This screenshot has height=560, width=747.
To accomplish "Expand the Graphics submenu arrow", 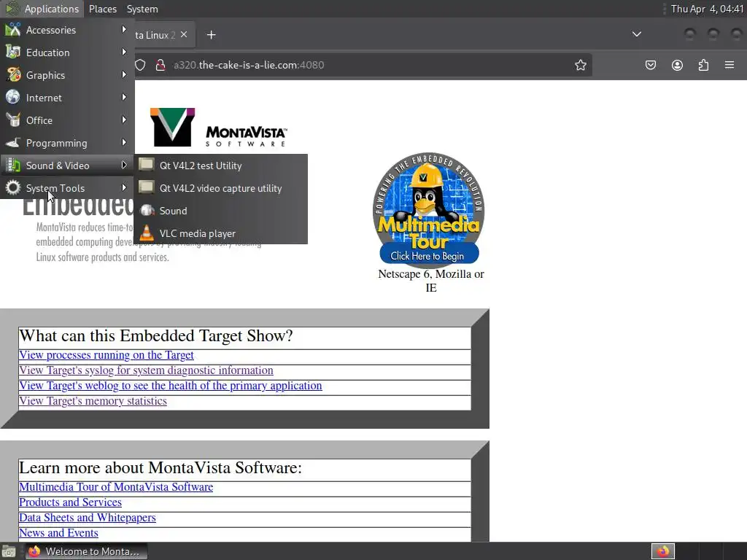I will click(124, 75).
